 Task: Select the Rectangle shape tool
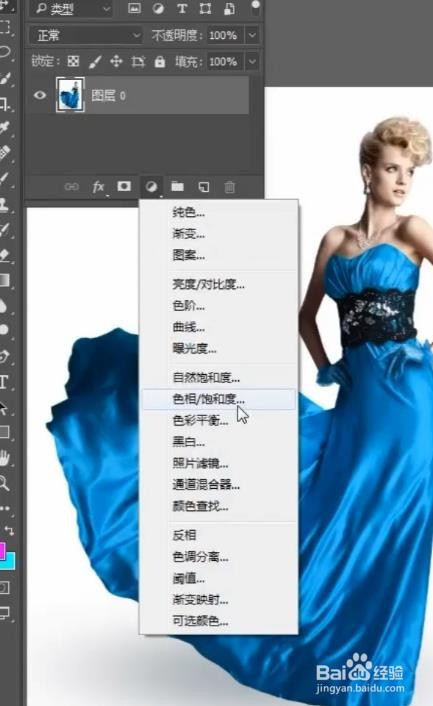click(4, 433)
